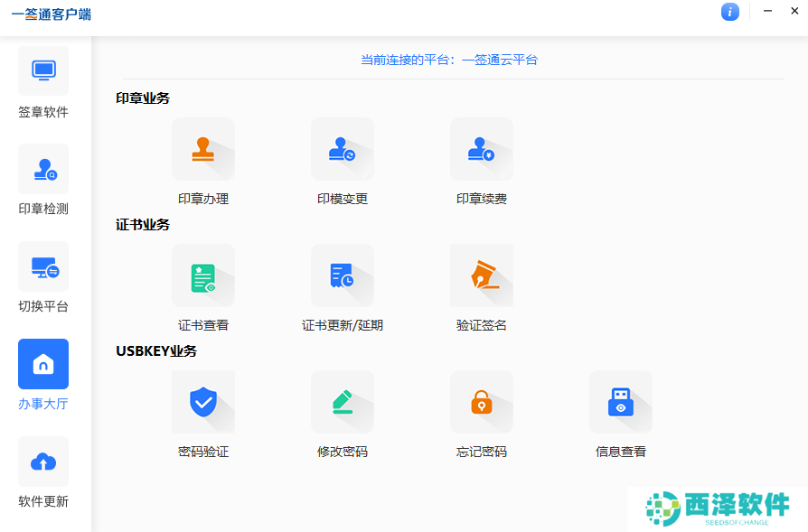Open the 印章办理 orange stamp icon
Screen dimensions: 808x532
[x=203, y=149]
